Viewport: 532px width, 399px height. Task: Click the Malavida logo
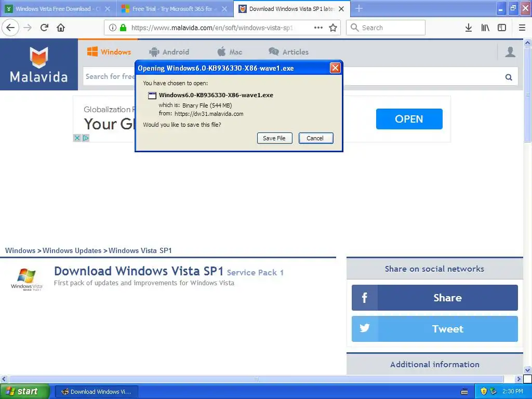[x=38, y=64]
